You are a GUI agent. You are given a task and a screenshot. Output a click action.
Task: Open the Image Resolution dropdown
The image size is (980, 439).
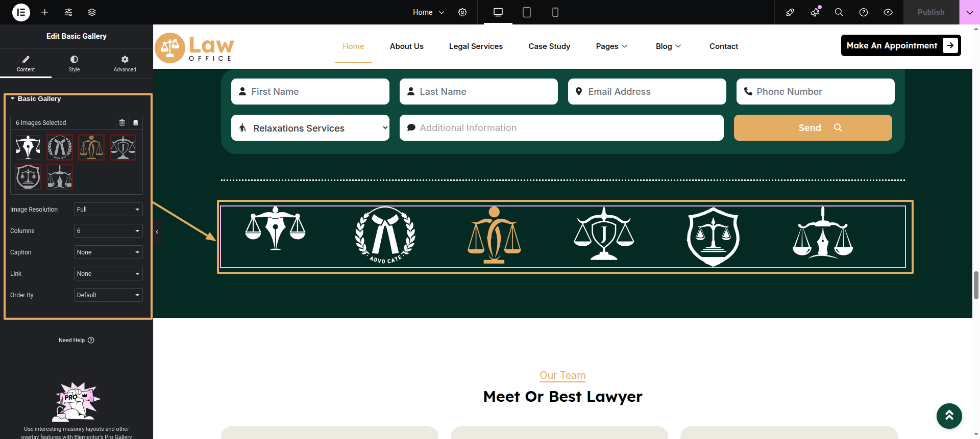click(108, 210)
